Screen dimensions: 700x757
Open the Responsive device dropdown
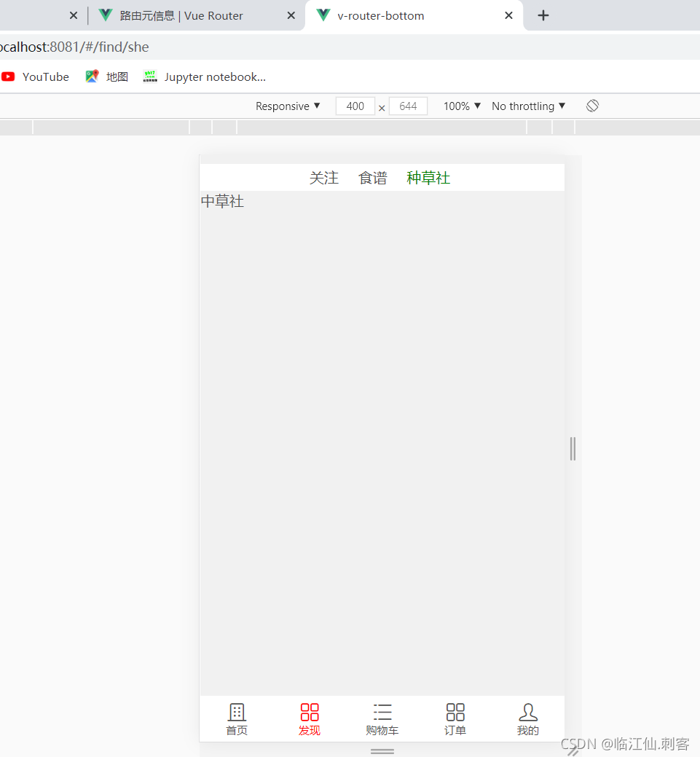288,106
